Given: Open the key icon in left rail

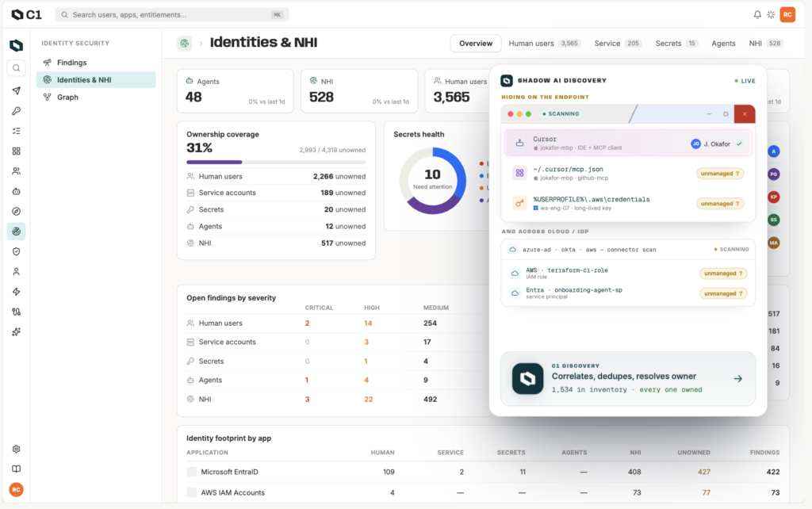Looking at the screenshot, I should 16,111.
